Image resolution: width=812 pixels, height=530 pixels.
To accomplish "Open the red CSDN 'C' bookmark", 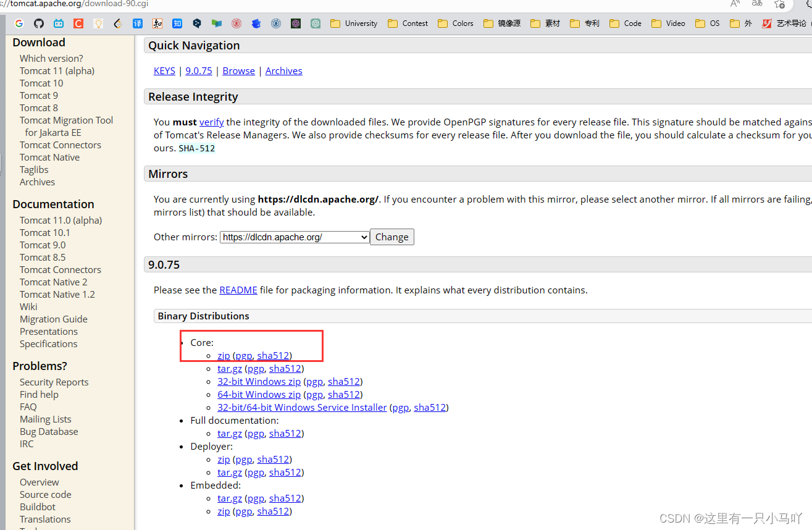I will (78, 23).
